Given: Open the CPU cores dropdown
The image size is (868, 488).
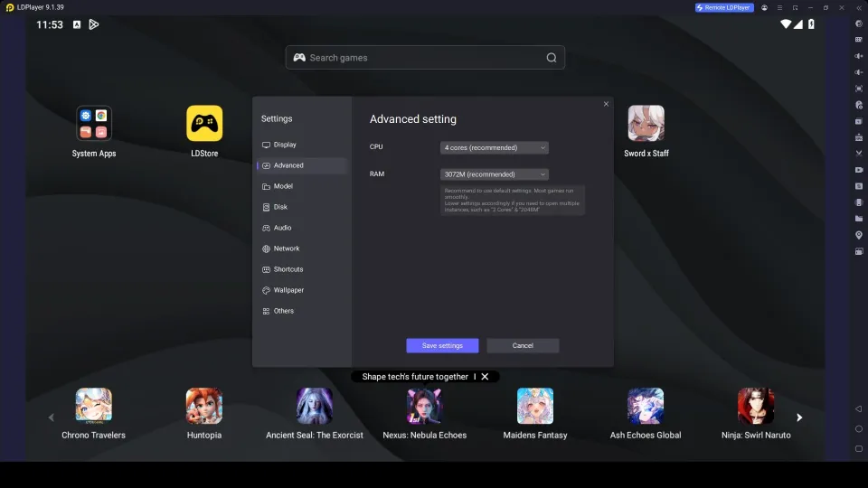Looking at the screenshot, I should [x=495, y=147].
